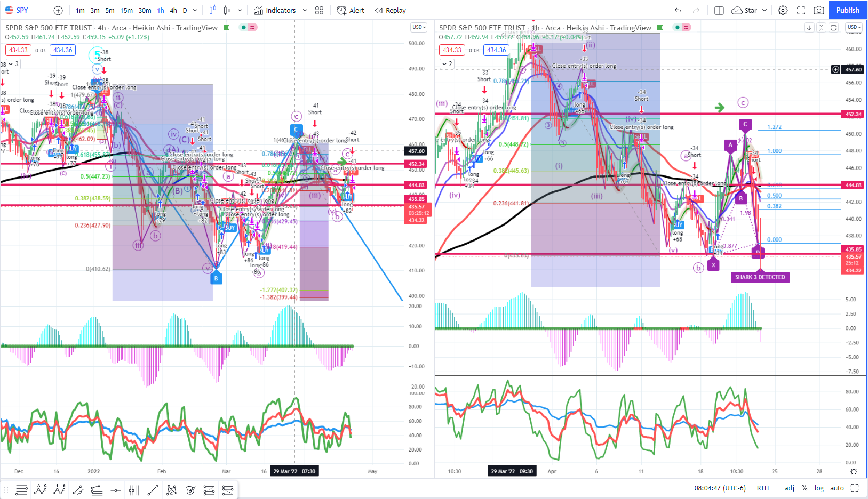Select the 4h timeframe
This screenshot has height=499, width=868.
coord(173,10)
